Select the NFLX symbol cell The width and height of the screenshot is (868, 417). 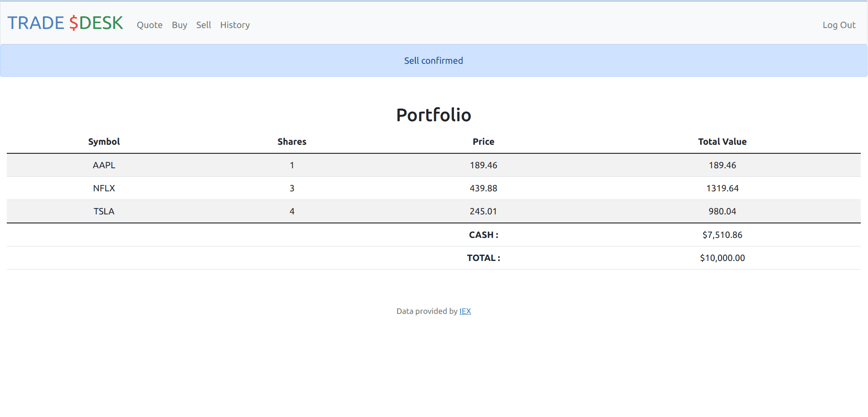[104, 188]
